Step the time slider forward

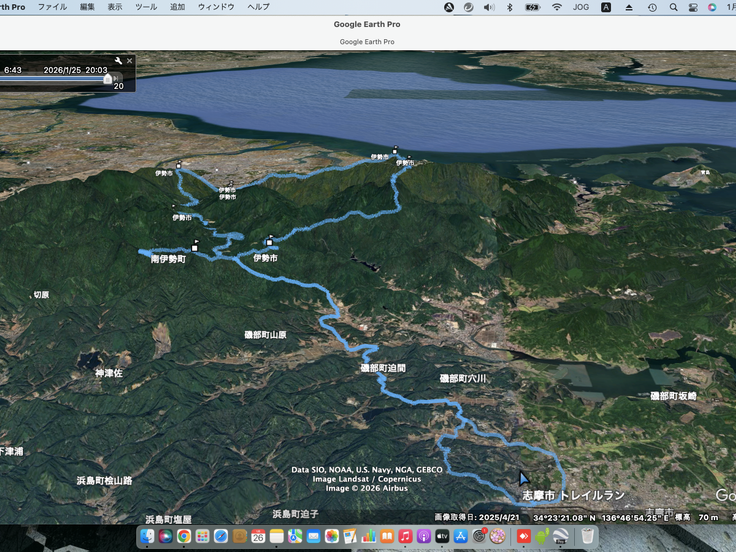coord(118,76)
